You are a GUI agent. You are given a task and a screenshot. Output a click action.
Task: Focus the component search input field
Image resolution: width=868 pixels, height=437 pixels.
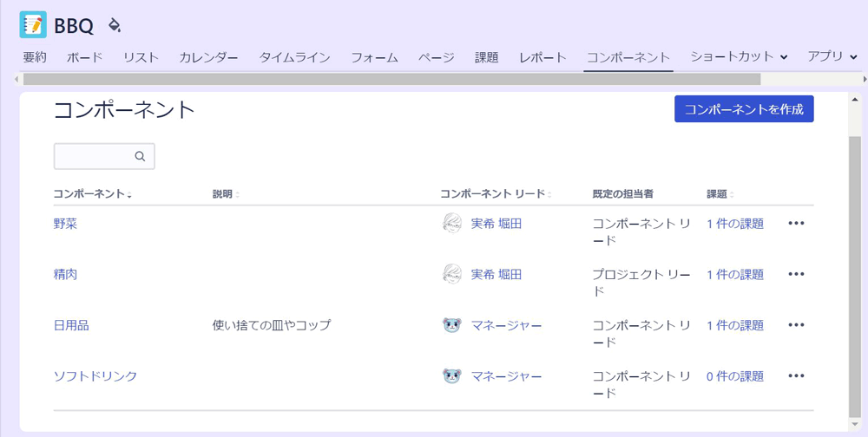coord(104,157)
